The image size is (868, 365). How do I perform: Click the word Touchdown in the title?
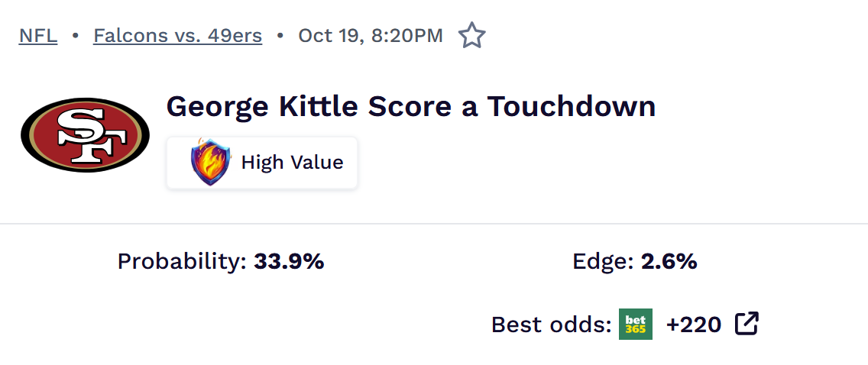tap(572, 106)
